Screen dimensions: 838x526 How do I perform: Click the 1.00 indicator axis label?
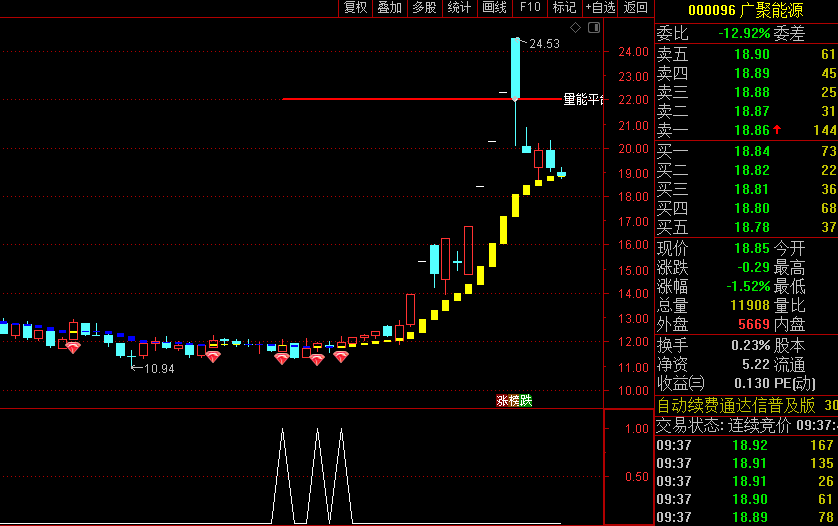(x=637, y=429)
